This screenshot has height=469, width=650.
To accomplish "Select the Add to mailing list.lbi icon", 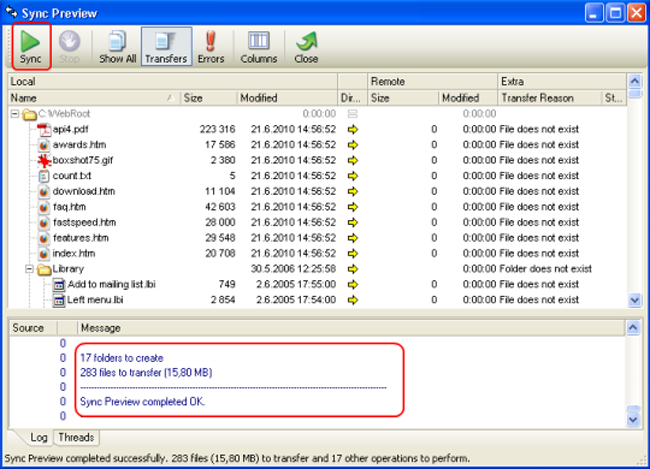I will [x=59, y=285].
